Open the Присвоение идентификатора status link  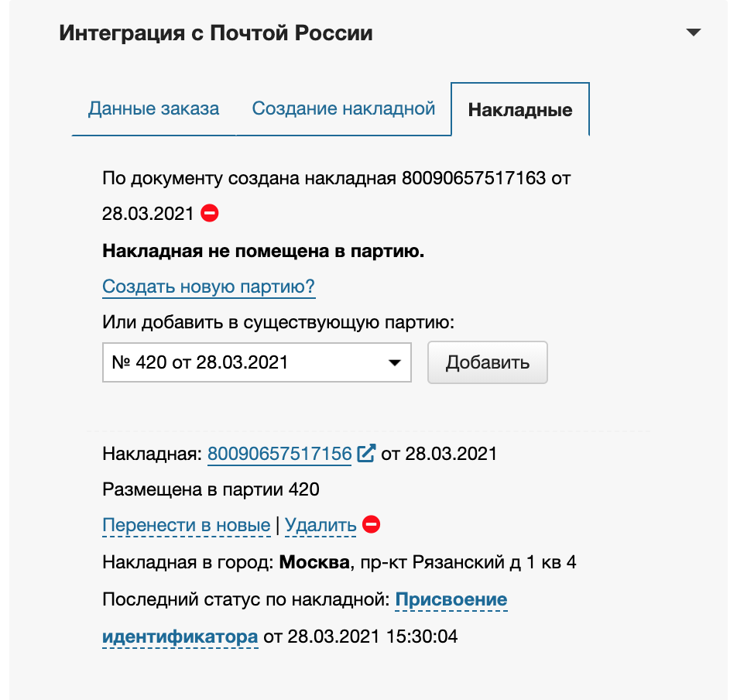[x=451, y=600]
